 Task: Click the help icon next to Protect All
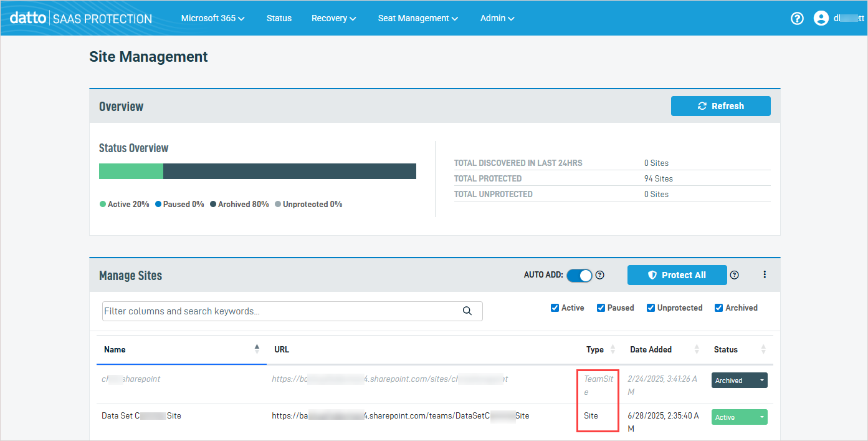(x=734, y=275)
